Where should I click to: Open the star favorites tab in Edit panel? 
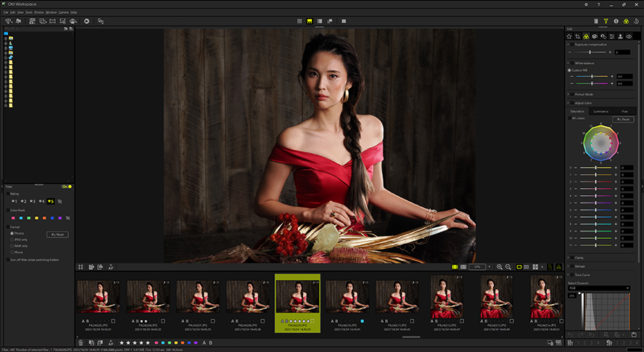[x=569, y=36]
